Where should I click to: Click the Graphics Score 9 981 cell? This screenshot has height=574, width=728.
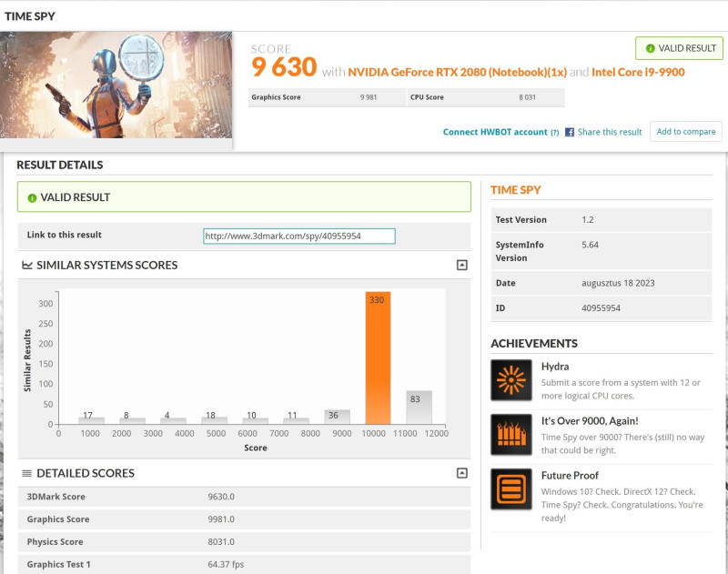[x=327, y=97]
